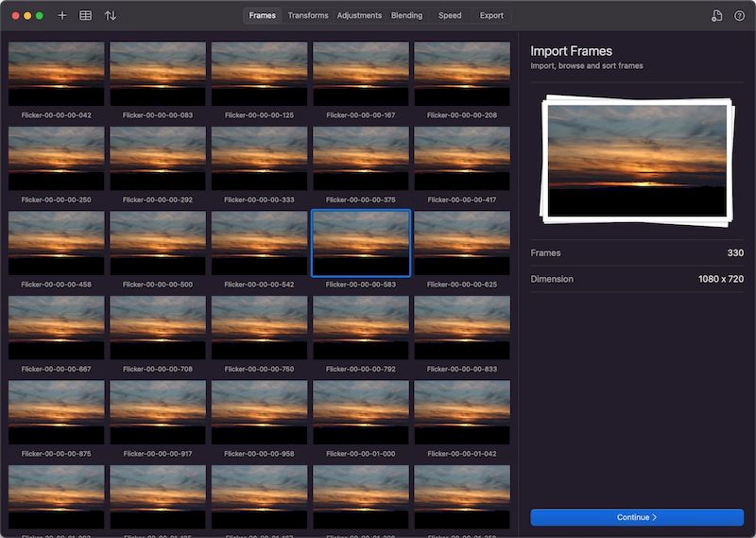Select frame Flicker-00-00-00-917

158,412
